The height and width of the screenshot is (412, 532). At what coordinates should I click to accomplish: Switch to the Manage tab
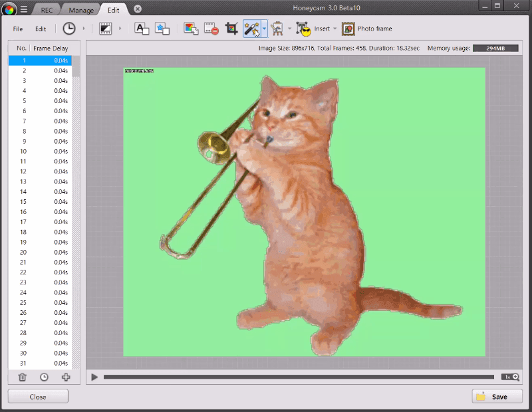[81, 10]
